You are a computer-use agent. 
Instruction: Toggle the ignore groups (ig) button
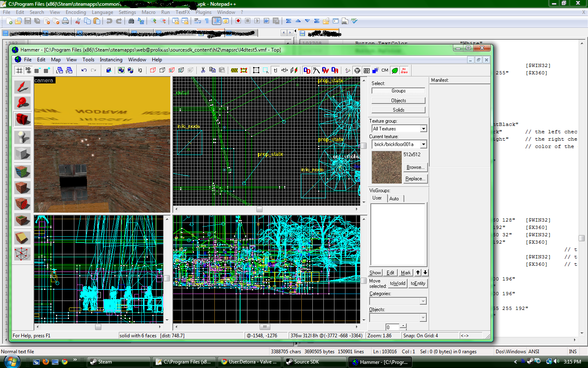pos(140,70)
